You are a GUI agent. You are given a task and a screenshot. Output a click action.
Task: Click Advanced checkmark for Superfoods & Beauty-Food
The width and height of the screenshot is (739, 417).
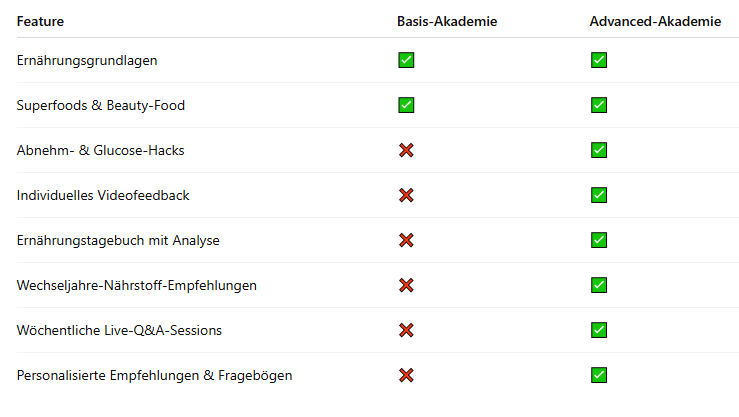[599, 105]
